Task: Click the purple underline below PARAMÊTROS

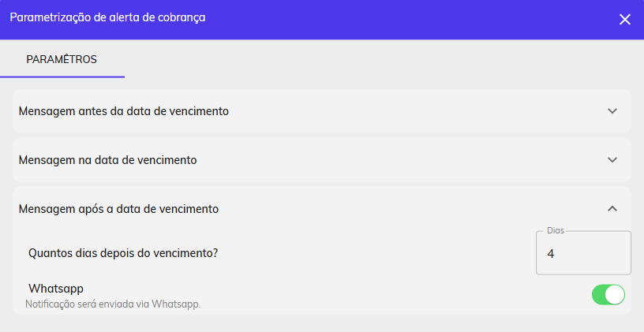Action: 62,76
